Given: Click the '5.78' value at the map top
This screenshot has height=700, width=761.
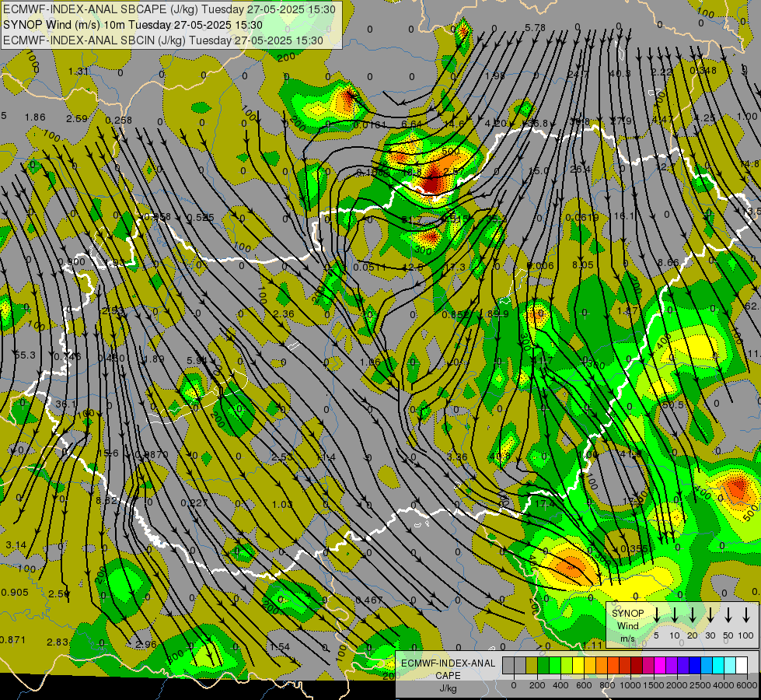Looking at the screenshot, I should tap(536, 28).
